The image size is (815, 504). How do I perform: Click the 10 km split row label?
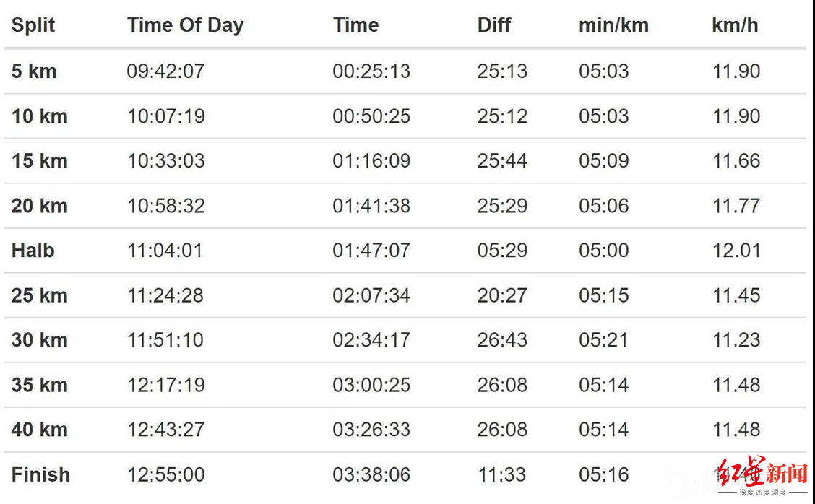(40, 116)
